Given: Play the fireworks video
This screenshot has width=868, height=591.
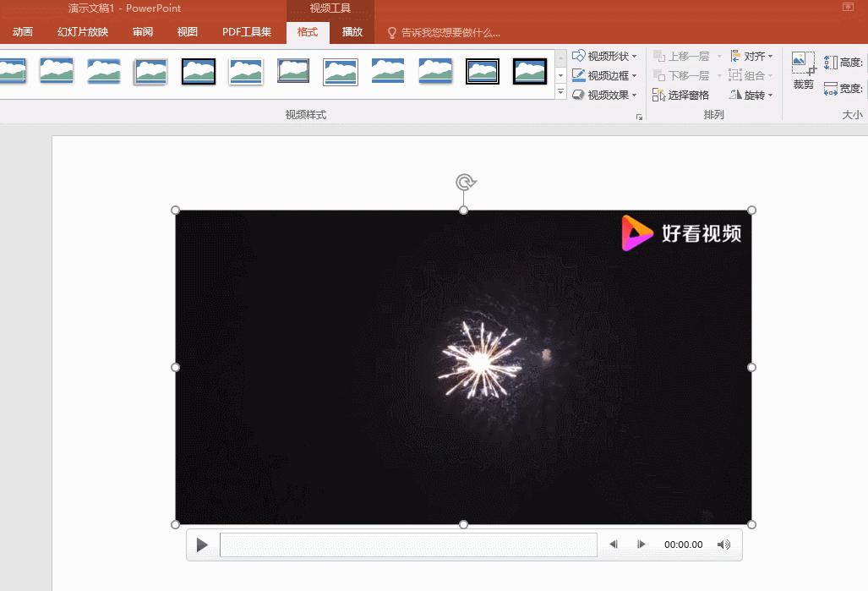Looking at the screenshot, I should [x=202, y=544].
